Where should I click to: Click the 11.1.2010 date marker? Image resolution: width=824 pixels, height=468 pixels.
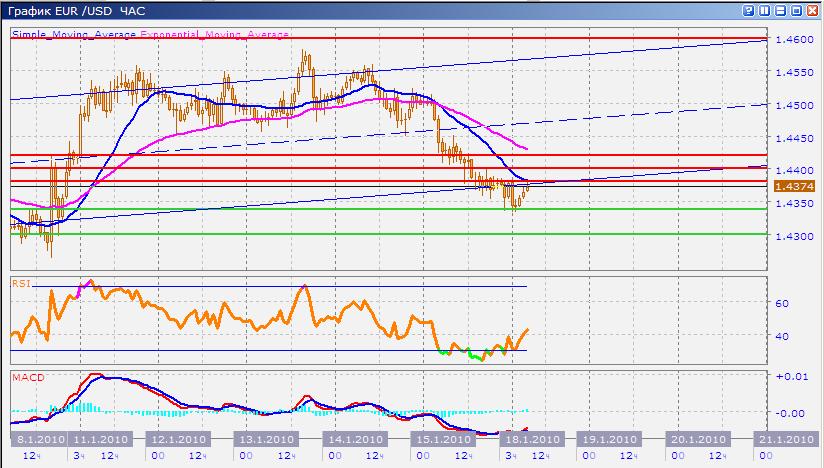pos(99,439)
